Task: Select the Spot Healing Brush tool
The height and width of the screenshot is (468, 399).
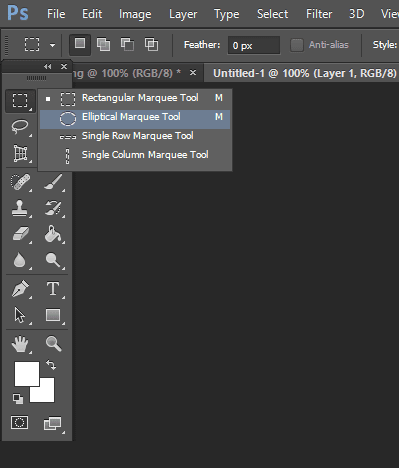Action: pyautogui.click(x=20, y=182)
